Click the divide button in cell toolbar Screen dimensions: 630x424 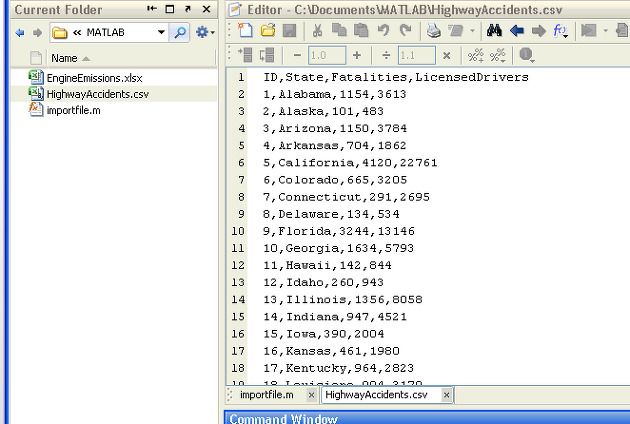click(386, 55)
